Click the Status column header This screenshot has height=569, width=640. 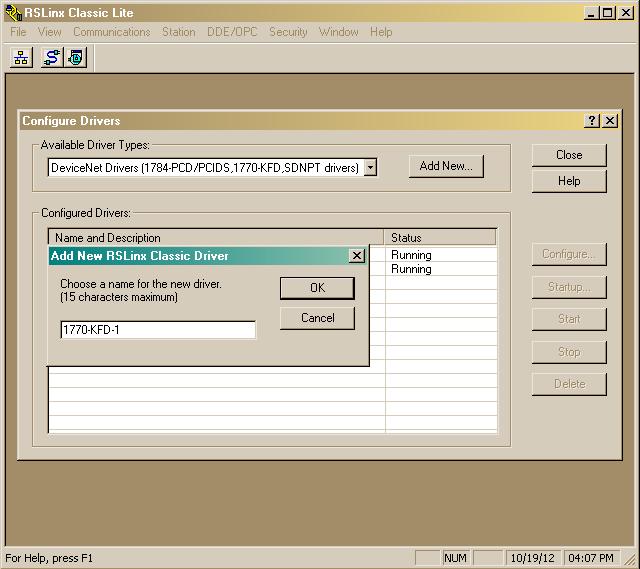click(x=440, y=238)
